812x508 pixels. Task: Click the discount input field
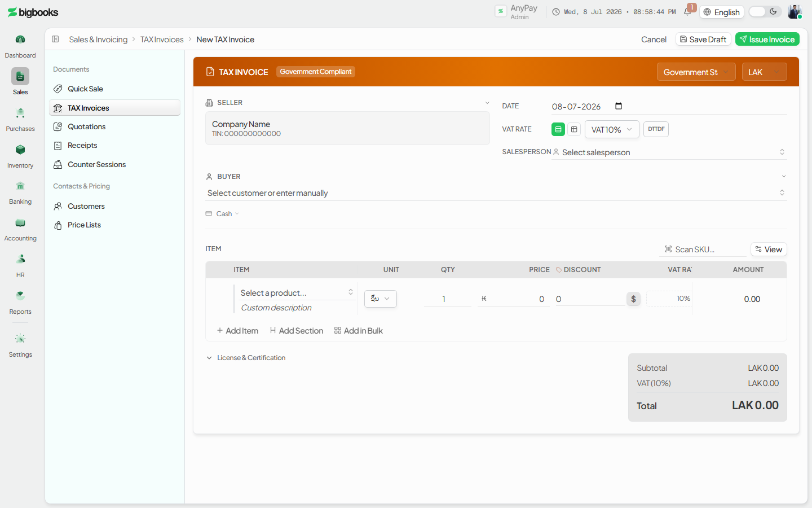point(590,299)
